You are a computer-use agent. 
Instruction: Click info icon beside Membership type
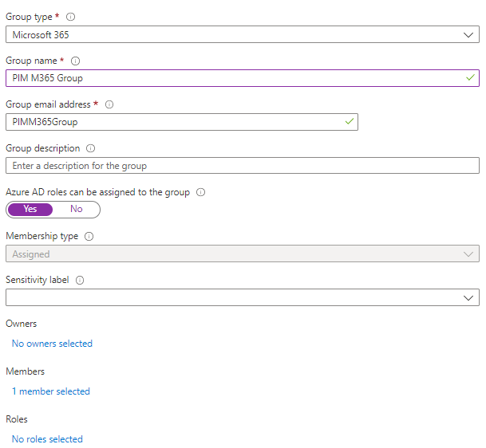click(x=89, y=237)
